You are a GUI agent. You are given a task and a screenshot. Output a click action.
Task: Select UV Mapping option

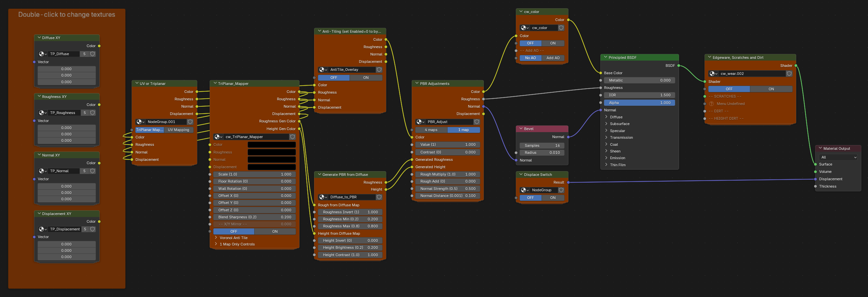click(179, 130)
